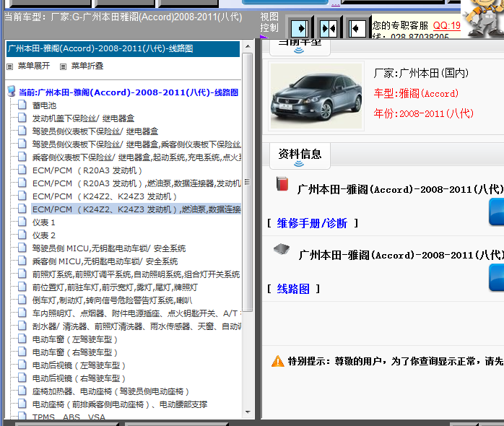The height and width of the screenshot is (426, 504).
Task: Select 刮水器/清洗器 entry
Action: coord(136,326)
